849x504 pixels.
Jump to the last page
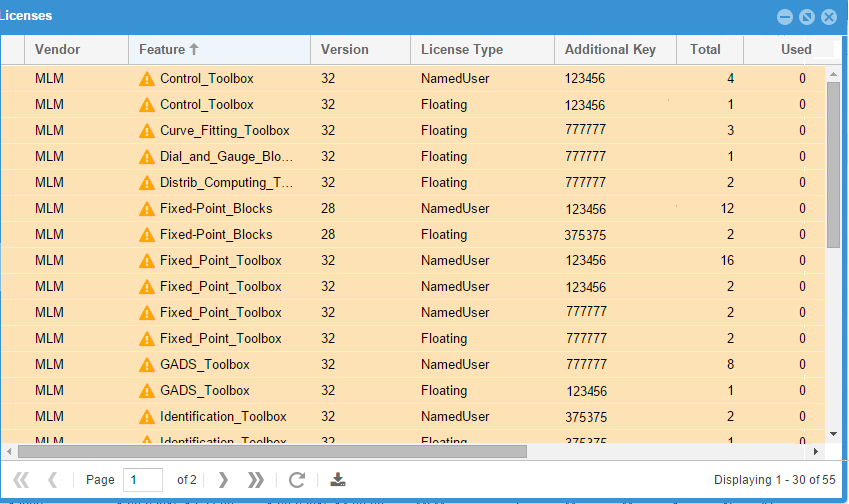point(256,480)
